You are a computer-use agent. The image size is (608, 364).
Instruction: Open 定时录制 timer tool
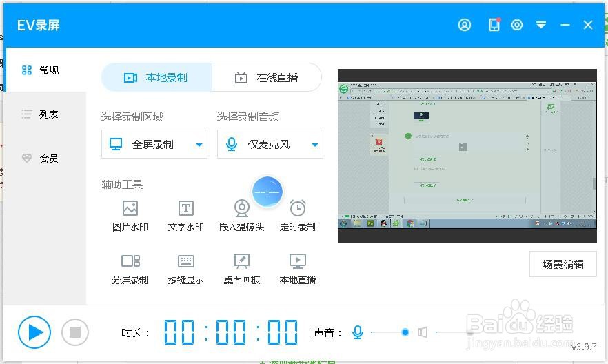click(297, 216)
